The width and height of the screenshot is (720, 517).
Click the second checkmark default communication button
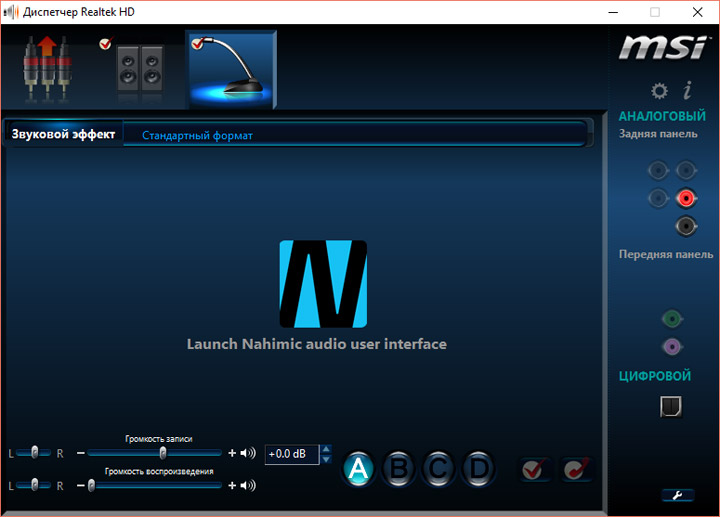(x=576, y=469)
